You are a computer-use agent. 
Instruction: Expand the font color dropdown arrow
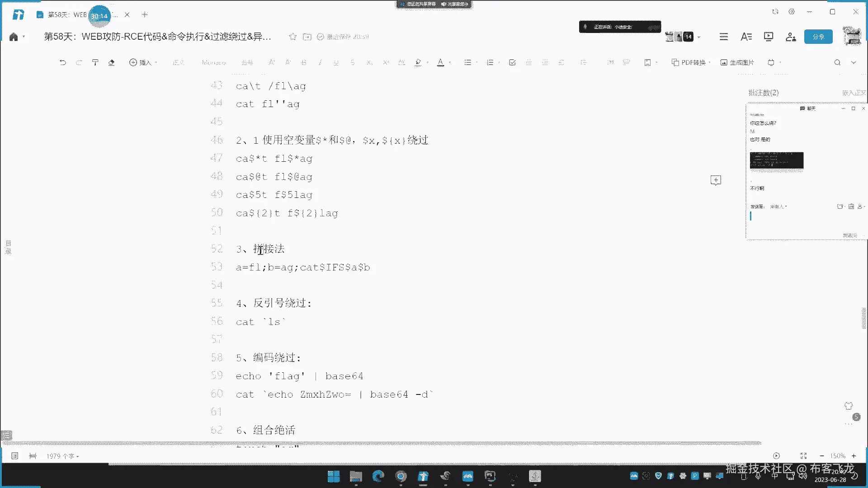click(x=450, y=62)
